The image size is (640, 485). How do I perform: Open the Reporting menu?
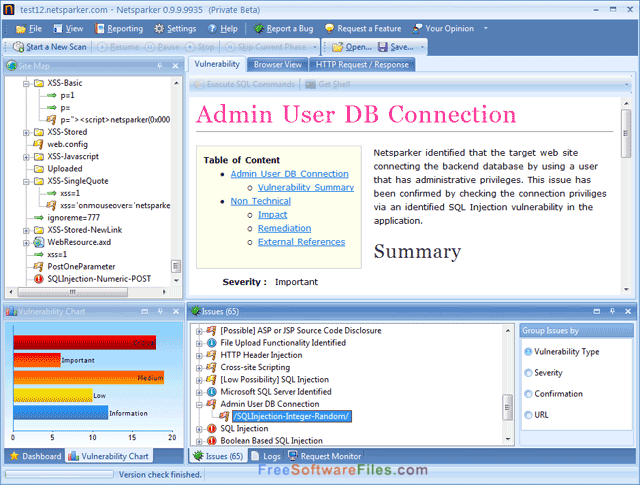[119, 29]
